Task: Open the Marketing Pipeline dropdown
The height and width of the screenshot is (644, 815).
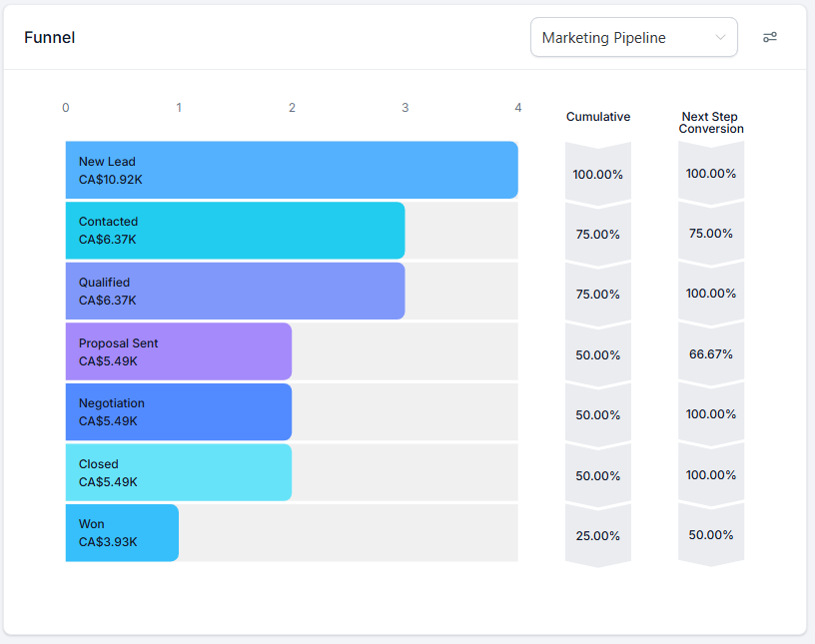Action: click(x=633, y=37)
